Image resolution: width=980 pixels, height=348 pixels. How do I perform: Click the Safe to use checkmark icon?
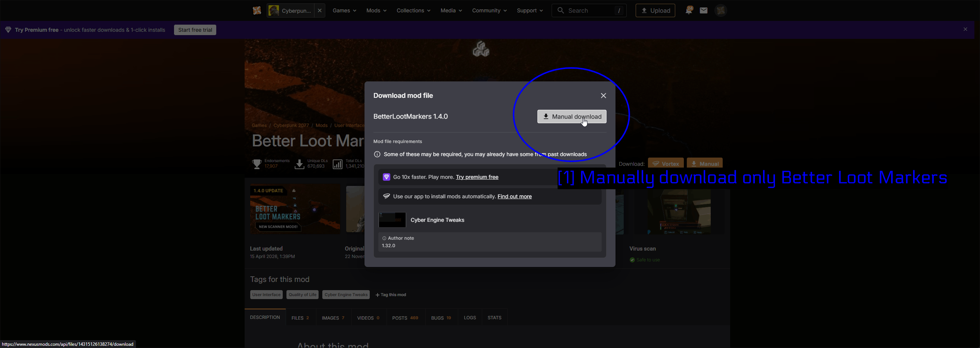coord(632,260)
